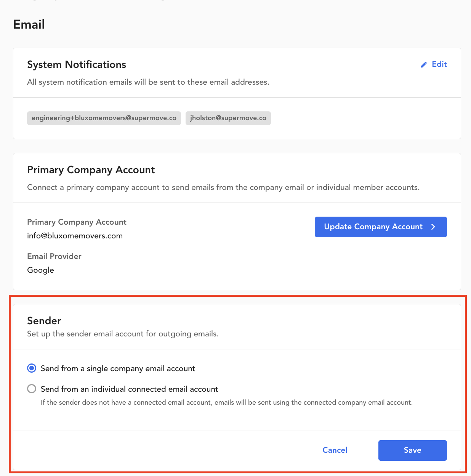The width and height of the screenshot is (471, 476).
Task: Select the single company email radio button
Action: coord(32,368)
